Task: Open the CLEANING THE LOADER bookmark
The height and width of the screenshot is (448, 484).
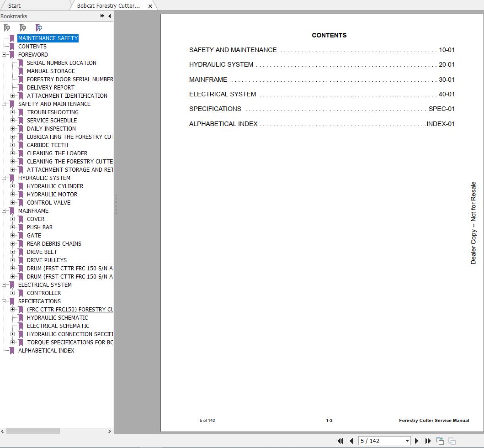Action: point(57,153)
